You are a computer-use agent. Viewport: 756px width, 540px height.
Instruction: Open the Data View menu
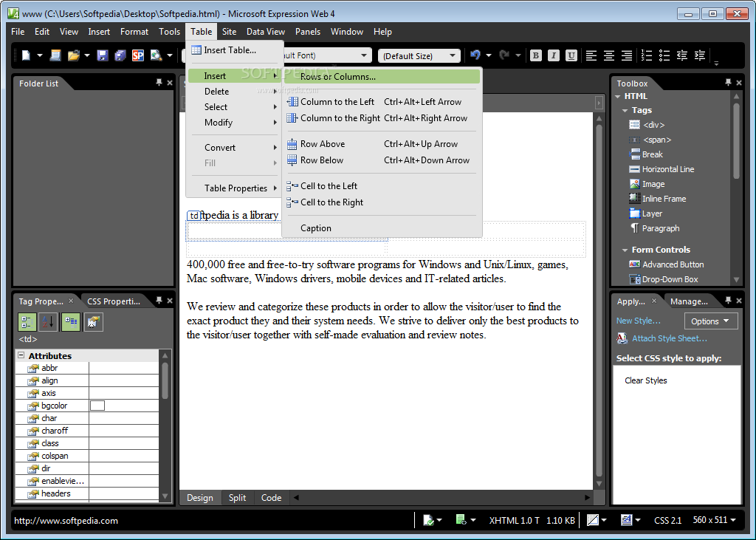click(266, 31)
